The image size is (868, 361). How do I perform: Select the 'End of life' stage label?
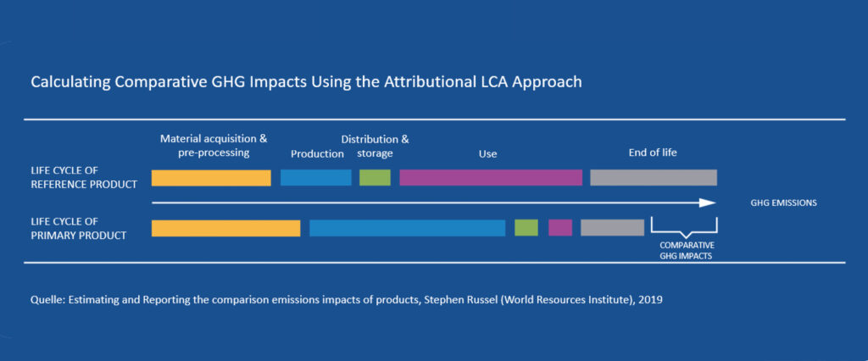click(x=652, y=153)
